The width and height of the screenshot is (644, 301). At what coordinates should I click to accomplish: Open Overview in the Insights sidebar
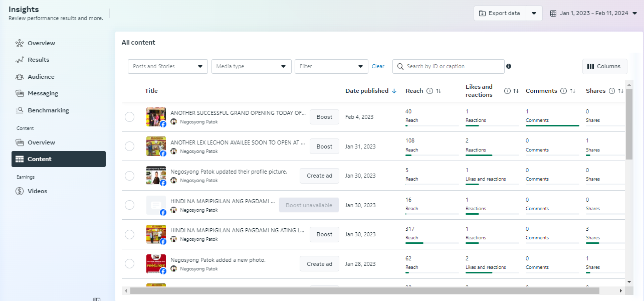tap(41, 43)
